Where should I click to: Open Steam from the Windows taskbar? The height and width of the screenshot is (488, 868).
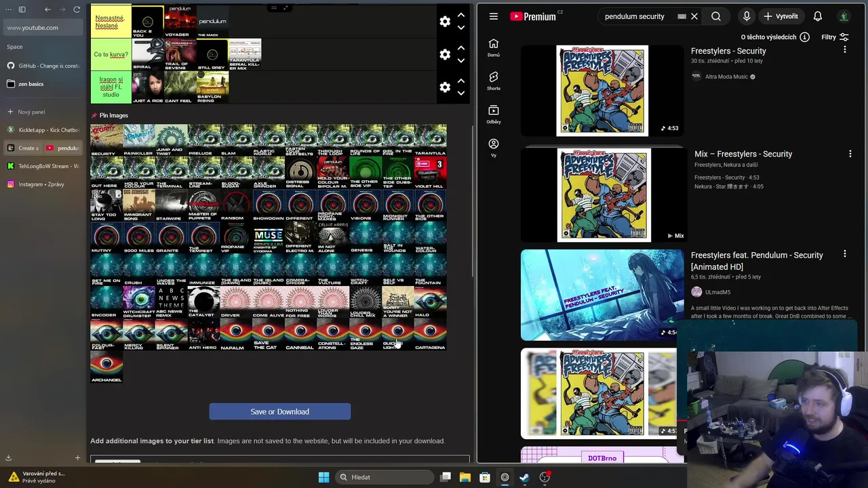pyautogui.click(x=524, y=477)
